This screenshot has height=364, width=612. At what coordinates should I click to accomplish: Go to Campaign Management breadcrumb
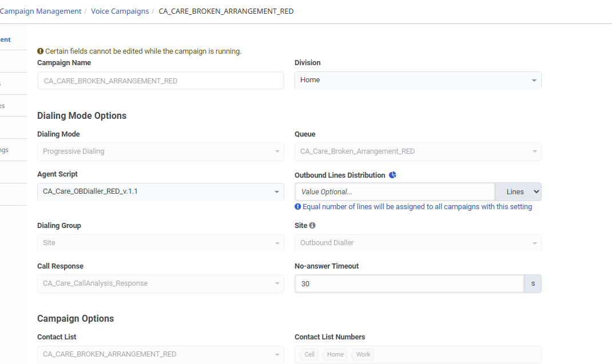point(41,11)
